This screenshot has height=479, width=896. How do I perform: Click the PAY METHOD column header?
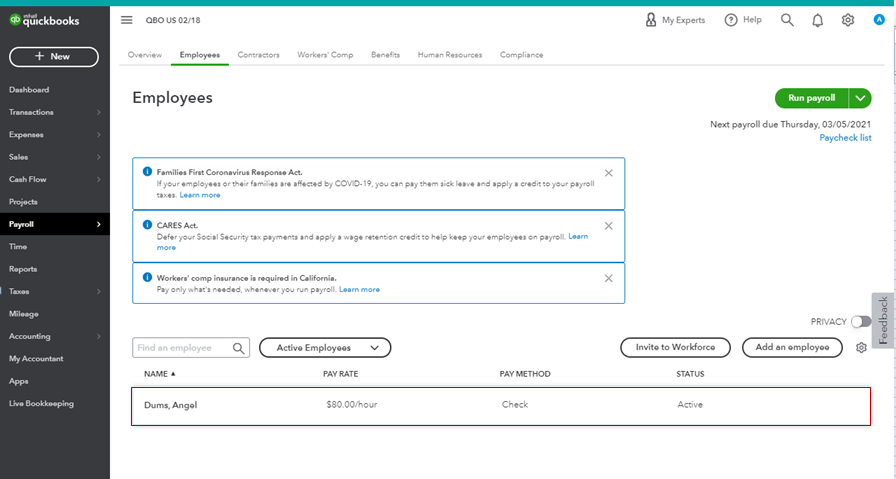click(x=525, y=374)
